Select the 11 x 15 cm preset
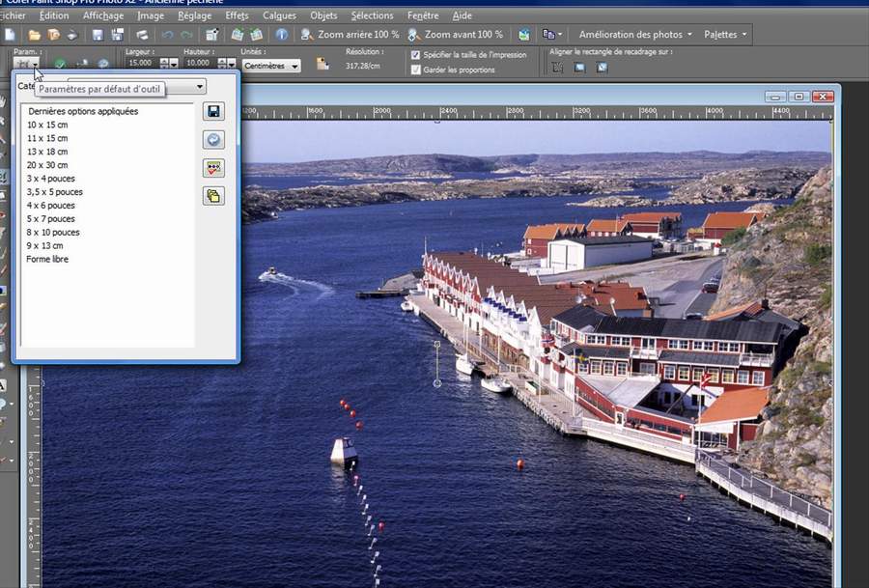 [47, 138]
